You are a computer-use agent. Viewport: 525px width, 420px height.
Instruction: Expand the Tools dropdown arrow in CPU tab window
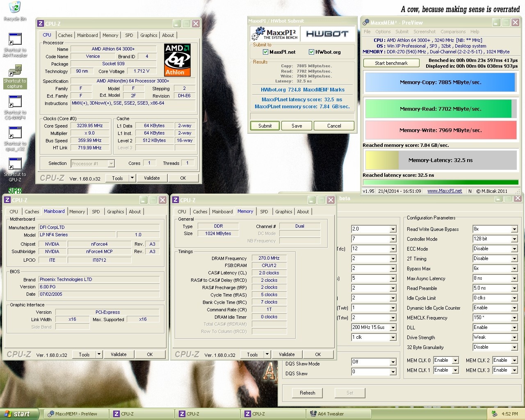pos(132,178)
